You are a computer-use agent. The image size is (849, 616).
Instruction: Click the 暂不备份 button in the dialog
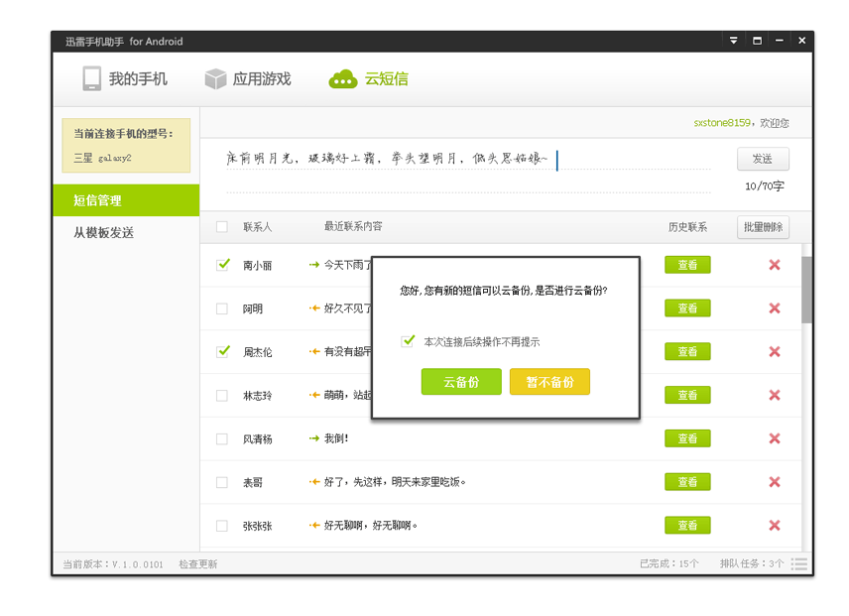pyautogui.click(x=549, y=382)
